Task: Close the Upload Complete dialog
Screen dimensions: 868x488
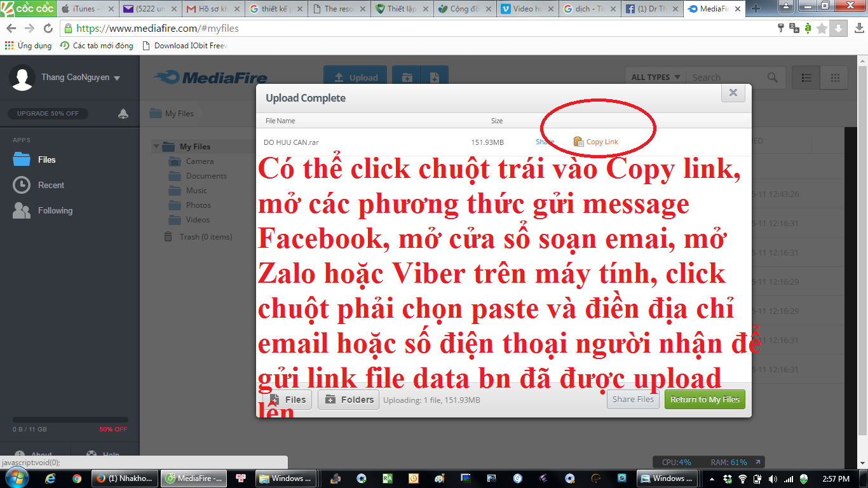Action: point(733,93)
